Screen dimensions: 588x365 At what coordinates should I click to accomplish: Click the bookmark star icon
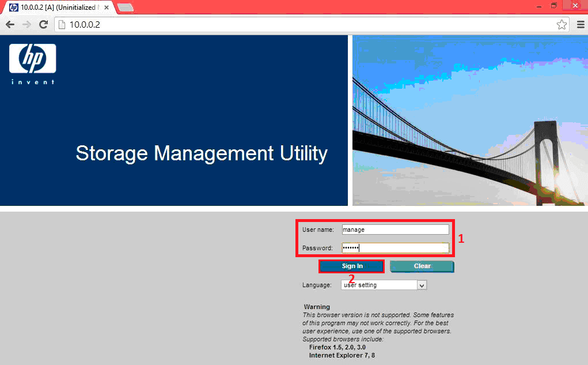[562, 24]
